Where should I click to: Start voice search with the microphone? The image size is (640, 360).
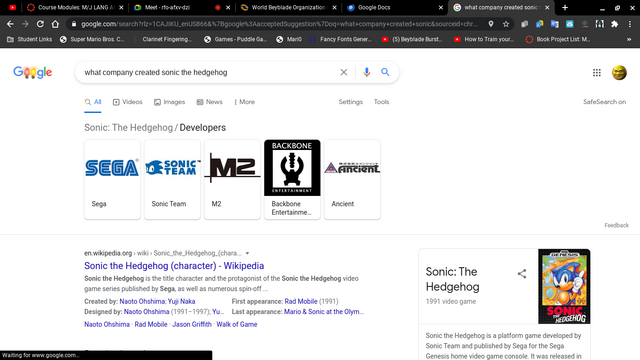[367, 72]
